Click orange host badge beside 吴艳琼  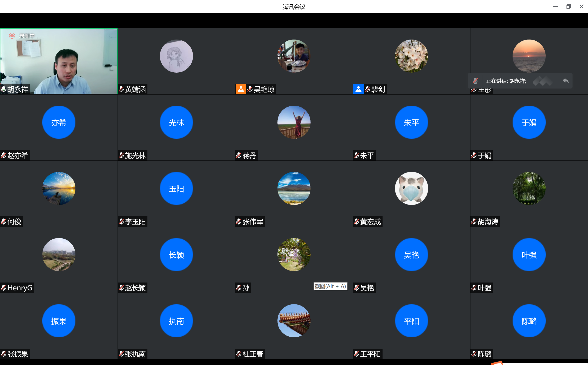coord(241,89)
